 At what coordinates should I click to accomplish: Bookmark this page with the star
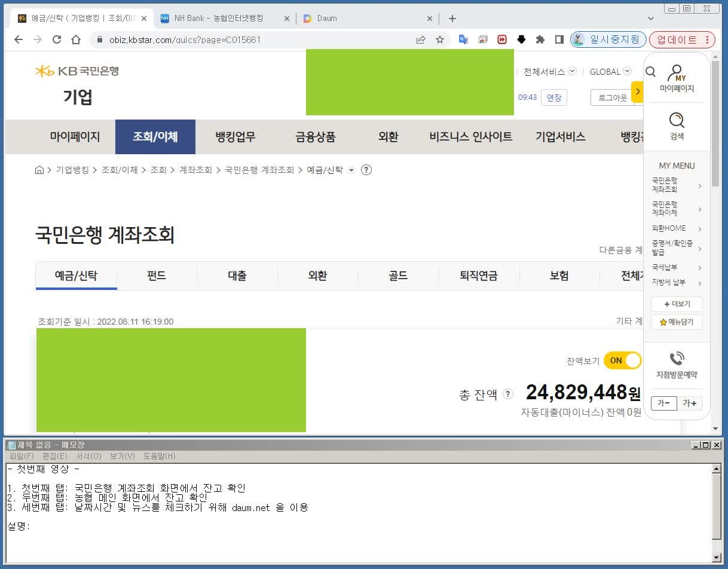[440, 39]
